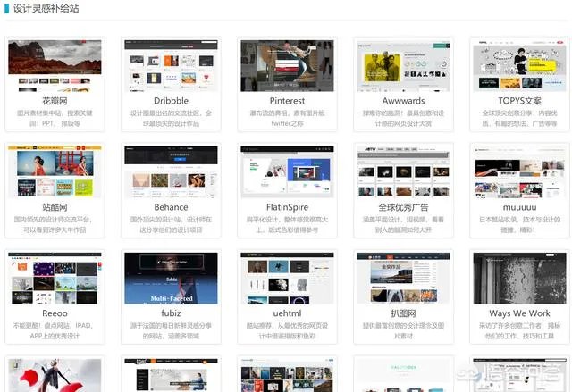Follow the uehtml title link
572x392 pixels.
(286, 313)
